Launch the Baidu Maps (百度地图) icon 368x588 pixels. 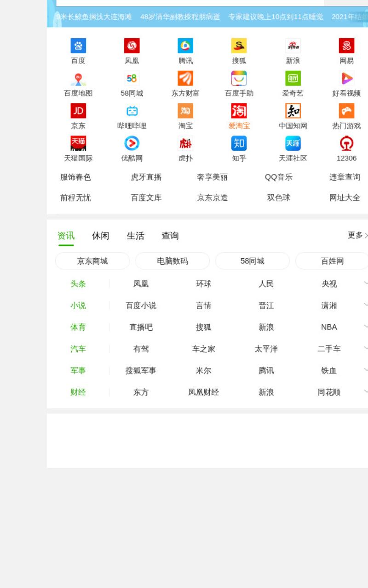click(x=78, y=79)
